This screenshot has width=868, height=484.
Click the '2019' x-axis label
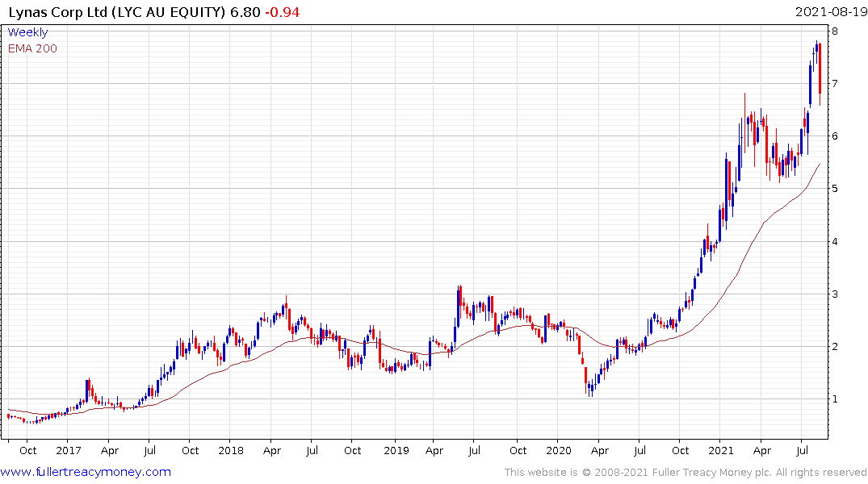[396, 451]
